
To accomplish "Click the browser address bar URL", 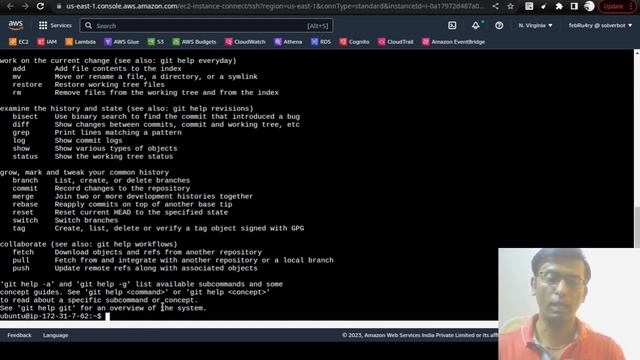I will [274, 6].
